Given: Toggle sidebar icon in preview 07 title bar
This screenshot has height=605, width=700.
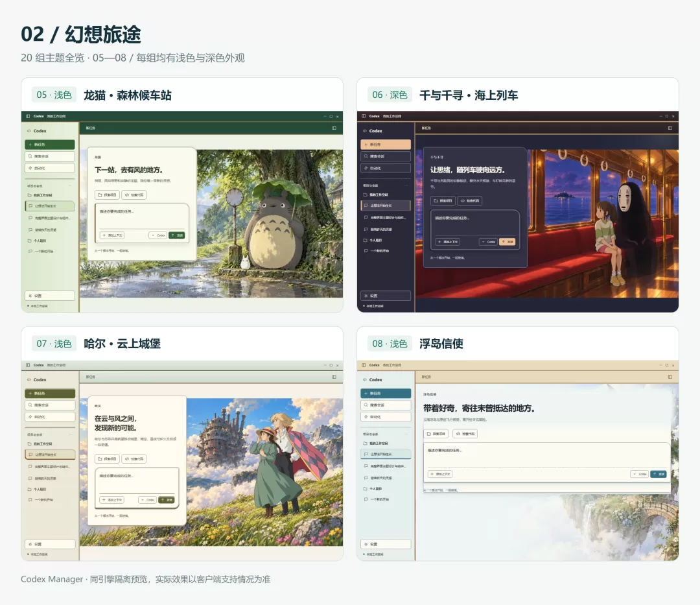Looking at the screenshot, I should click(x=28, y=365).
